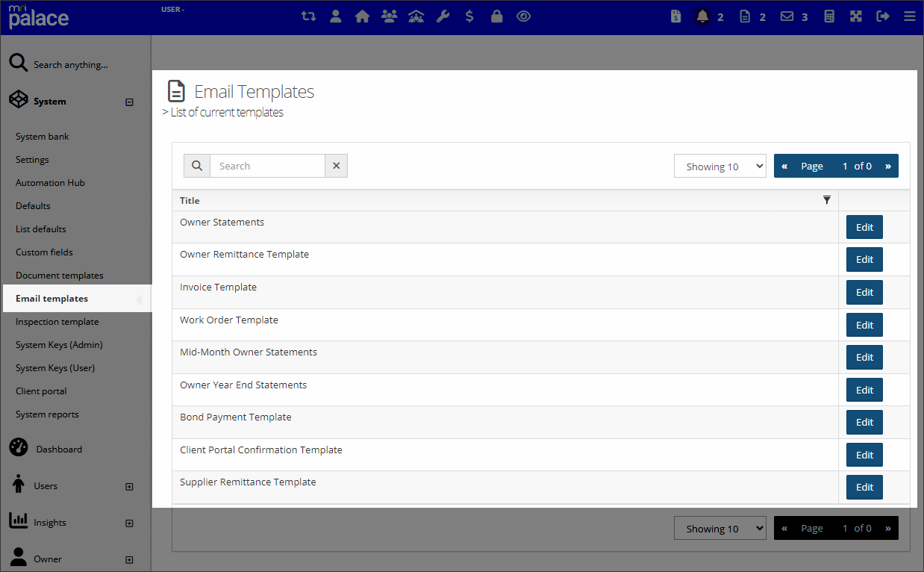The image size is (924, 572).
Task: Open System reports in sidebar
Action: 47,414
